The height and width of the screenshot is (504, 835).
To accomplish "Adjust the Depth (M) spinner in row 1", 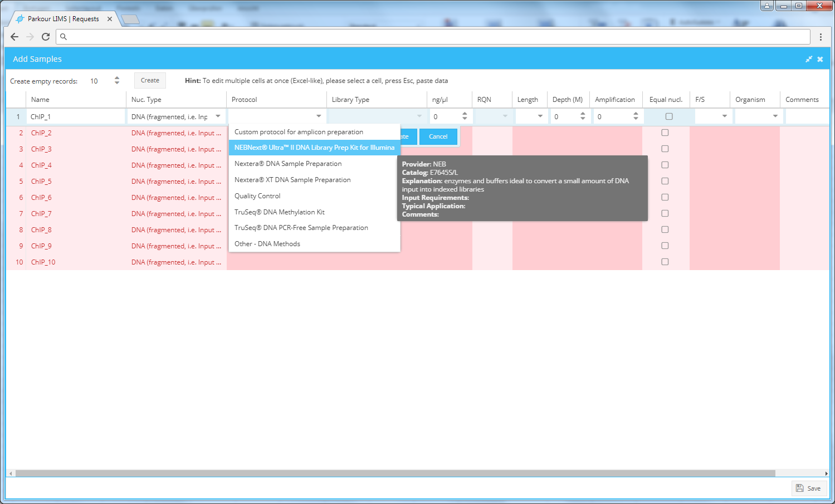I will [x=583, y=116].
